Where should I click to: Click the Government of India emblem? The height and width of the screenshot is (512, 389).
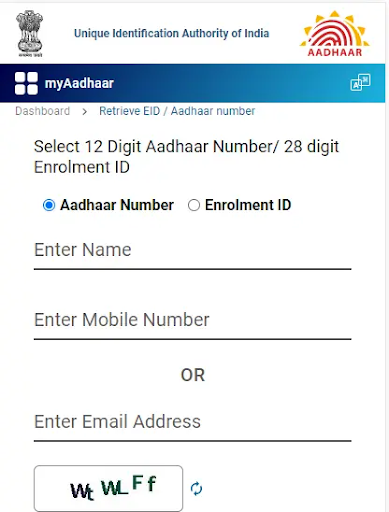coord(30,33)
